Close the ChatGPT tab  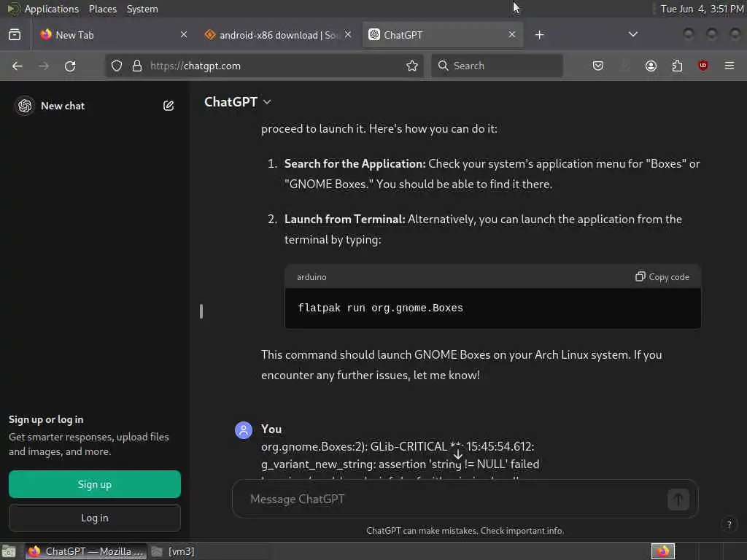[x=511, y=35]
